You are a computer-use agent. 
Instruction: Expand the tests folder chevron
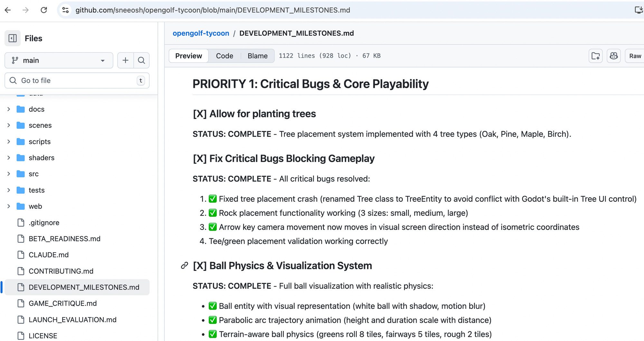click(9, 190)
